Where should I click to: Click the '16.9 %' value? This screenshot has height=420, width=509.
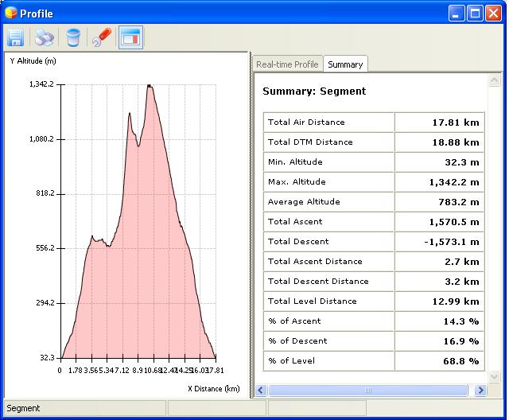[x=461, y=341]
